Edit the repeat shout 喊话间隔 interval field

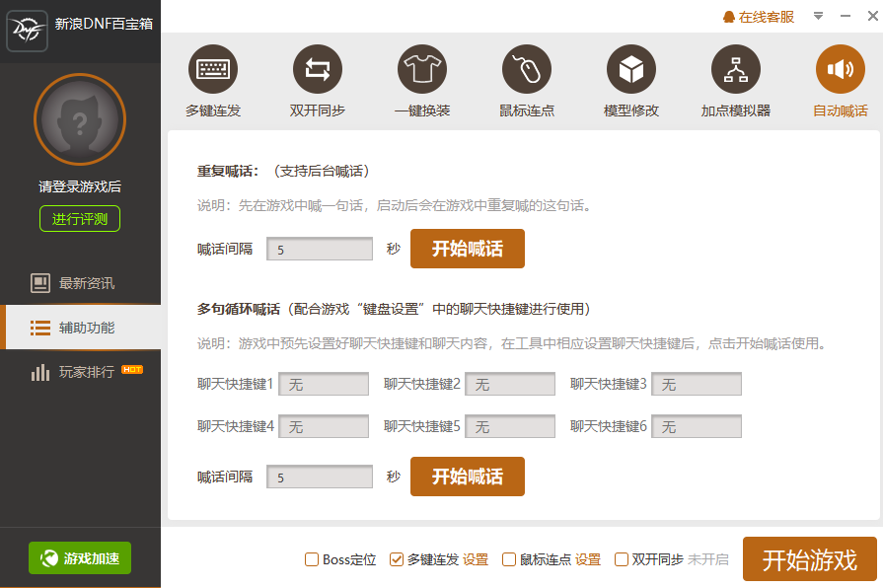click(319, 249)
